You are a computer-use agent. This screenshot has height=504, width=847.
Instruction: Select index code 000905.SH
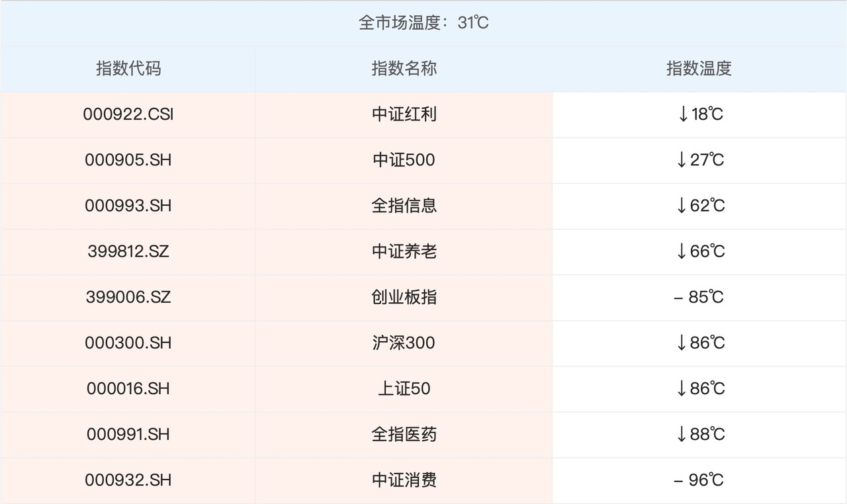tap(128, 160)
